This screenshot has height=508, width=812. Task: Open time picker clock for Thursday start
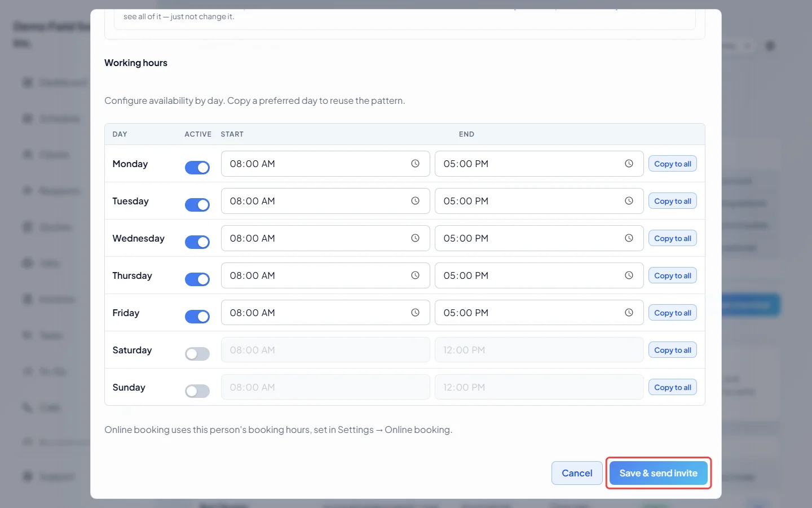415,275
